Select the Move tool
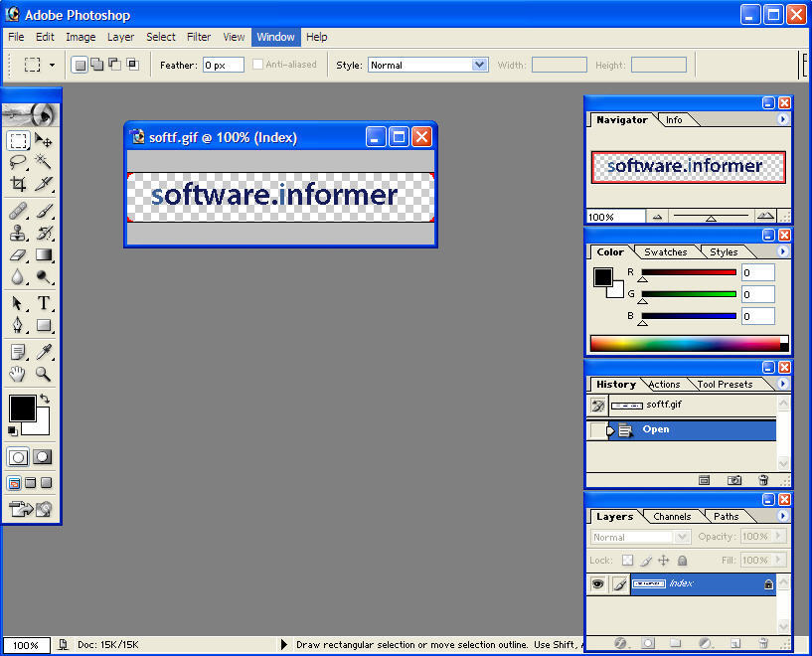This screenshot has width=812, height=656. (44, 140)
